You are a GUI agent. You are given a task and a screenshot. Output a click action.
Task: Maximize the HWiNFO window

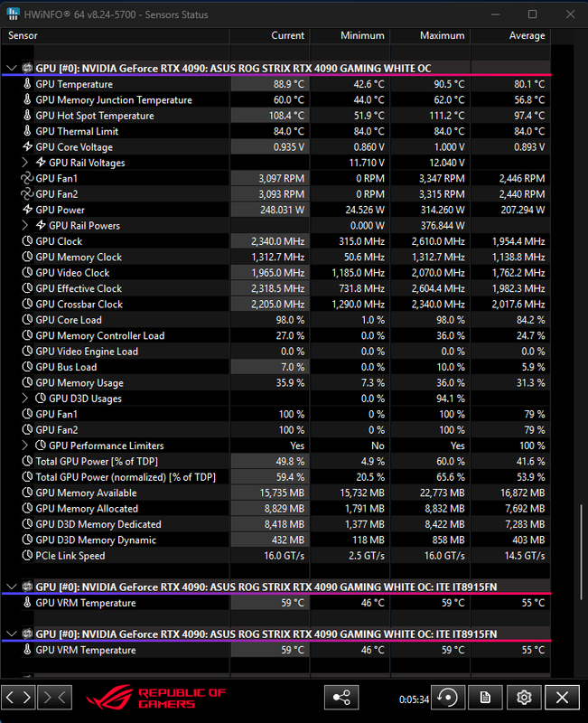[x=532, y=14]
